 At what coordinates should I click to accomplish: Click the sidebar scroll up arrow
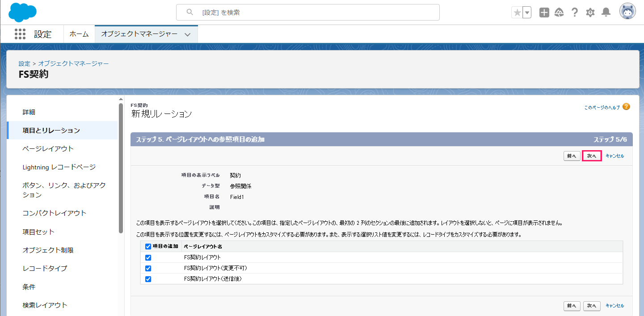pos(121,99)
